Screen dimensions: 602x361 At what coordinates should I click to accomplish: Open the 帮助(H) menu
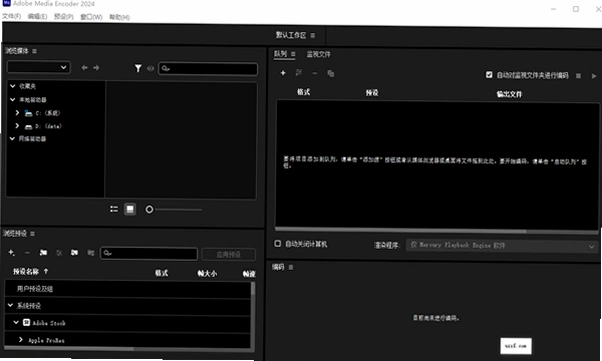pyautogui.click(x=119, y=17)
